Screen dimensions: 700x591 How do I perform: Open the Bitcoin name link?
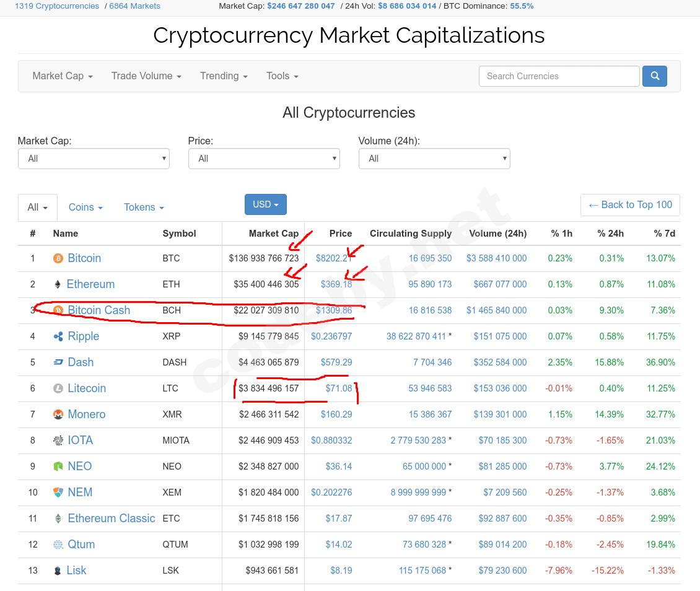tap(84, 258)
